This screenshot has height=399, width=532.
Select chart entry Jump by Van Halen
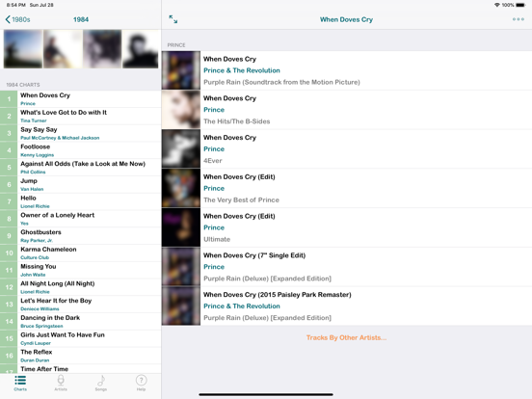click(x=80, y=185)
